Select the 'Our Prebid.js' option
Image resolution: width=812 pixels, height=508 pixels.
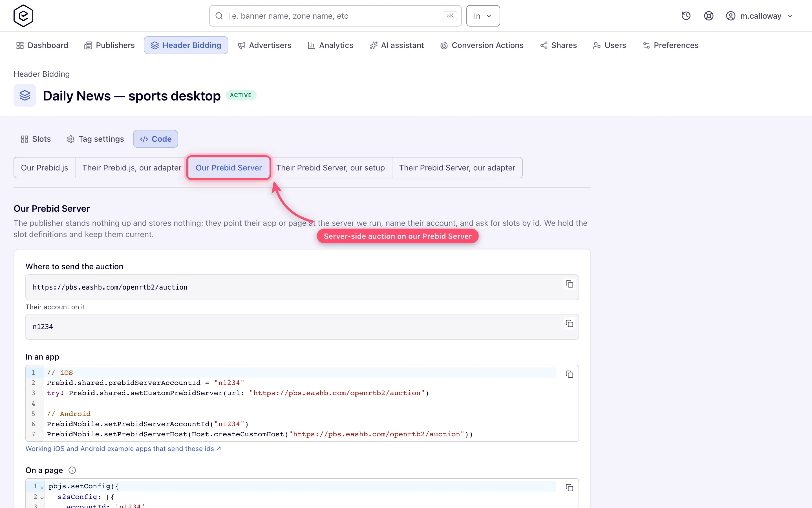pos(44,168)
